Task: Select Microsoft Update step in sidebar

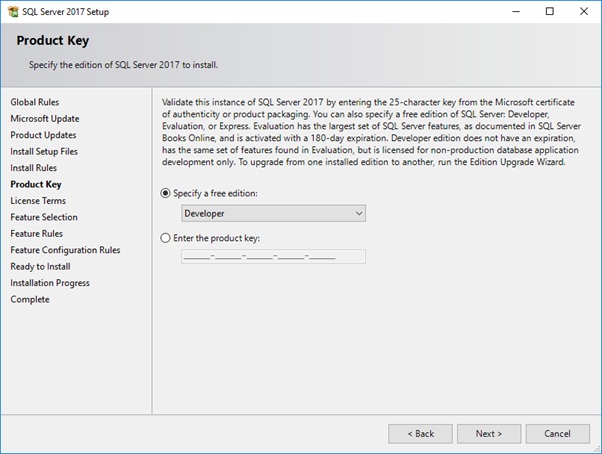Action: [45, 119]
